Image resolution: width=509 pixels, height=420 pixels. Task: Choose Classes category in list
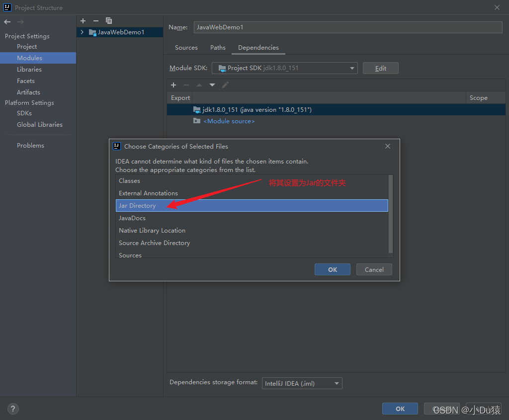coord(252,181)
